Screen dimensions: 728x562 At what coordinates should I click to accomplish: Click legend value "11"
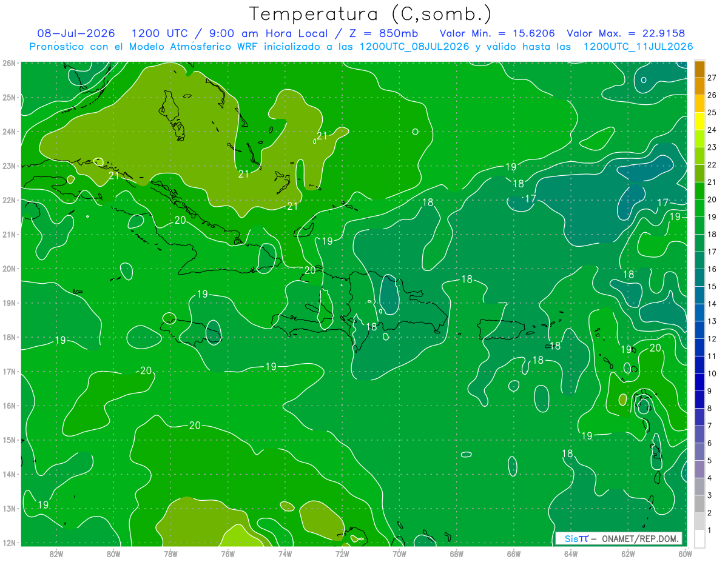[712, 356]
